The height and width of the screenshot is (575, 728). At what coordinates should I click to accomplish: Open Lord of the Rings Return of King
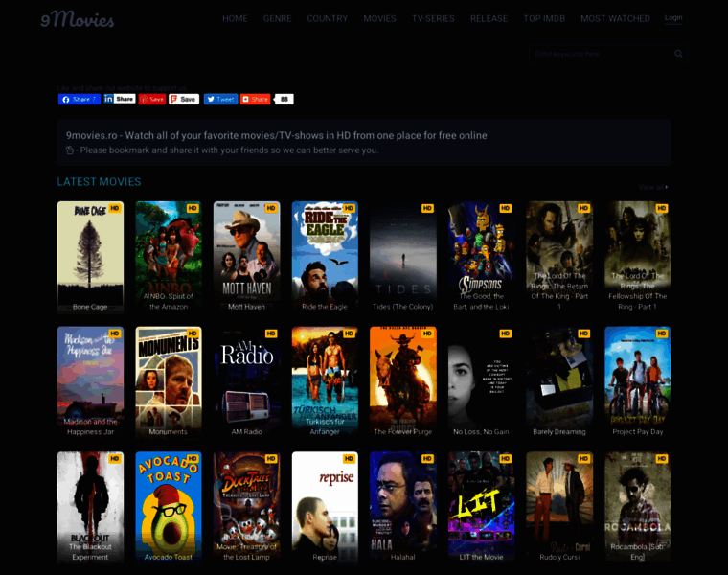tap(559, 257)
